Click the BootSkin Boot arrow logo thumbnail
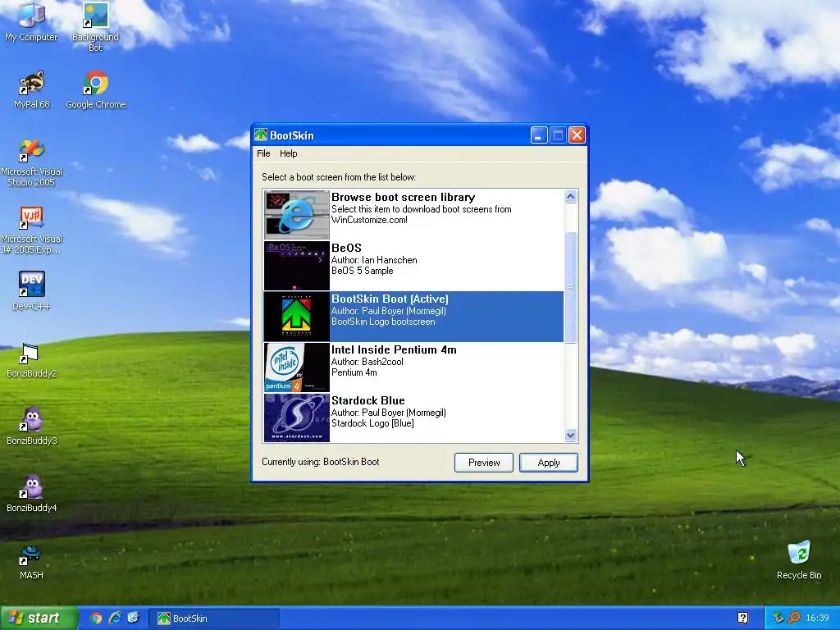 click(297, 316)
